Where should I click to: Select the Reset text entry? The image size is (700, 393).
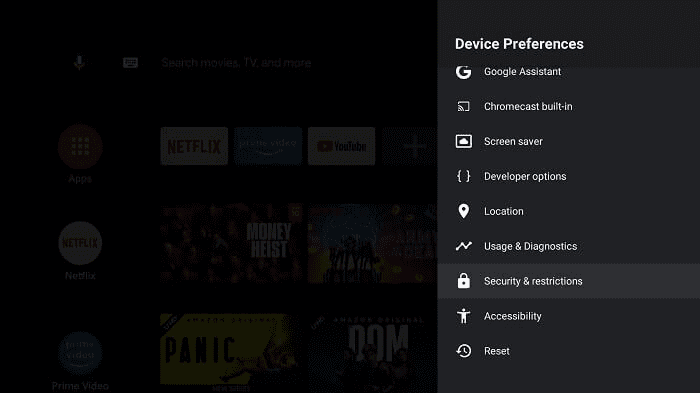[x=496, y=351]
